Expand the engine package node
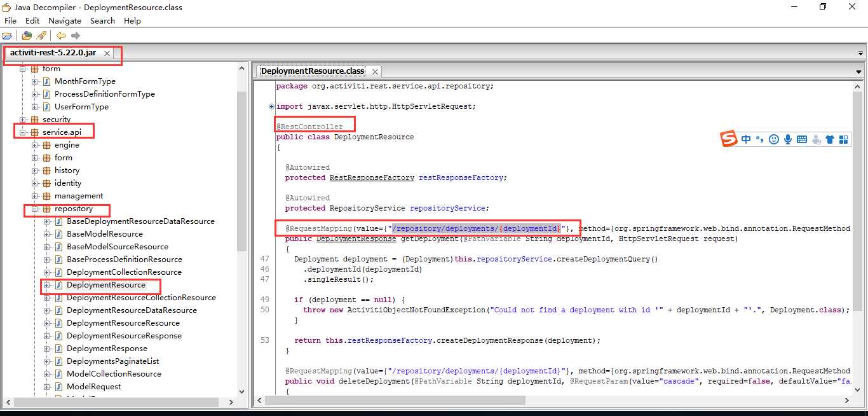Screen dimensions: 868x416 pos(35,145)
